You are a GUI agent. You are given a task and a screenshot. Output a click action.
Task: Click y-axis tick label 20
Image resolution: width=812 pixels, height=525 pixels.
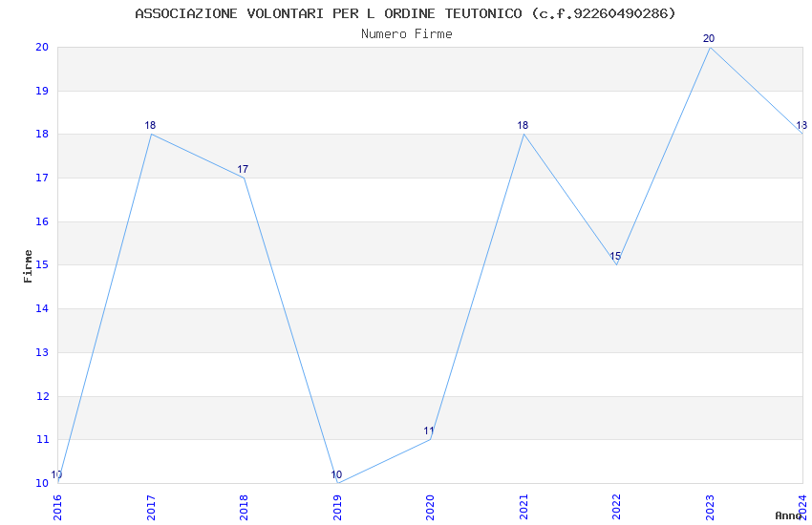(x=42, y=47)
